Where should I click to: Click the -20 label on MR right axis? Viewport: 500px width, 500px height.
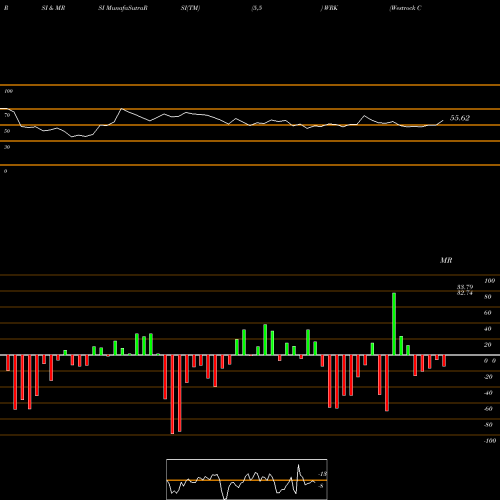pos(488,377)
